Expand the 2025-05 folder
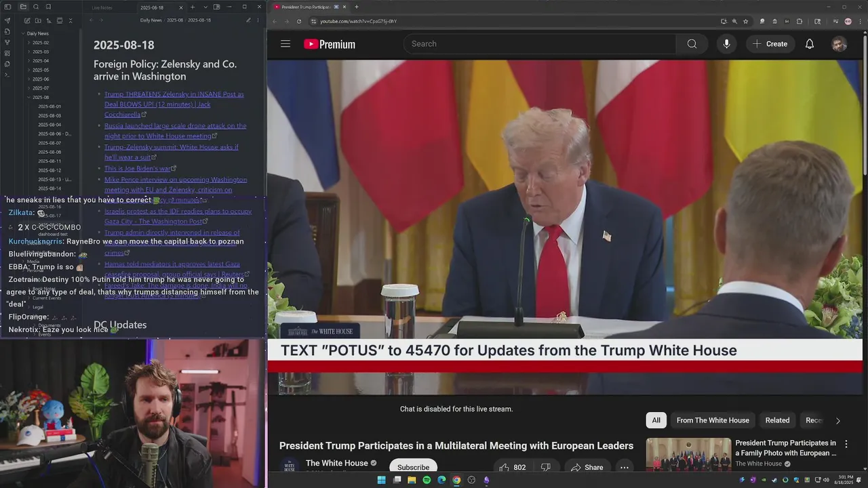This screenshot has width=868, height=488. tap(41, 70)
